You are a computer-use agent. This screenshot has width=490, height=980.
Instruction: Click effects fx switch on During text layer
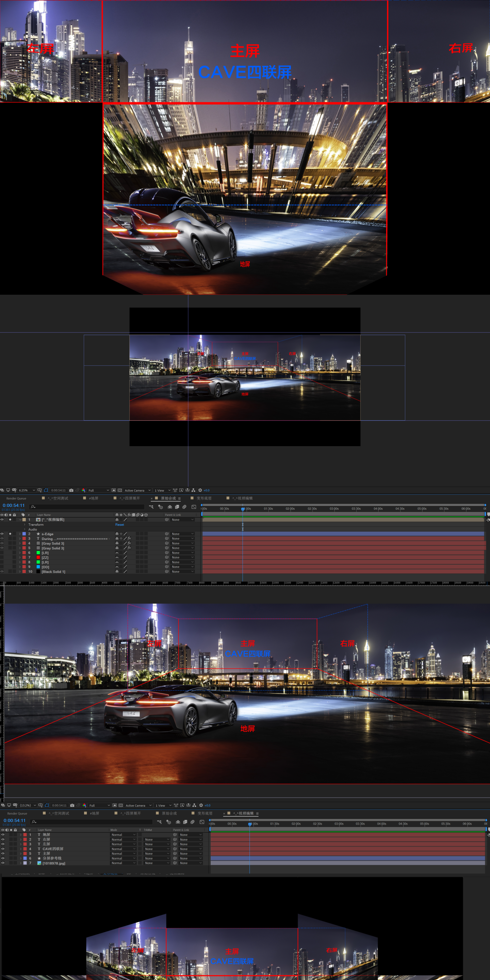click(129, 538)
